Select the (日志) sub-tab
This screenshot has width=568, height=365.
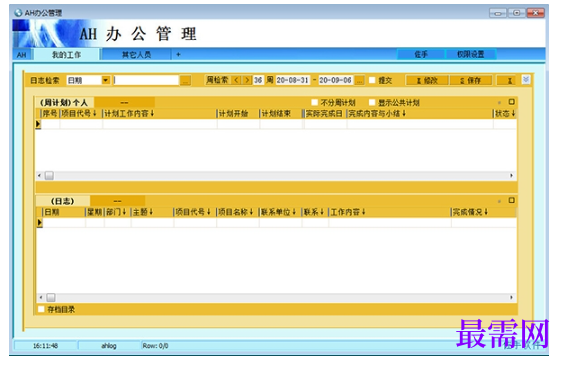[x=62, y=201]
